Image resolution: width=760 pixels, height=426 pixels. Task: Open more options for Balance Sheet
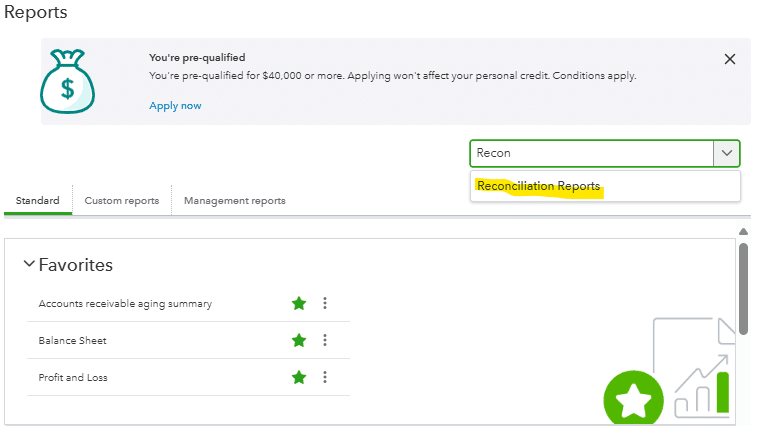pos(325,340)
